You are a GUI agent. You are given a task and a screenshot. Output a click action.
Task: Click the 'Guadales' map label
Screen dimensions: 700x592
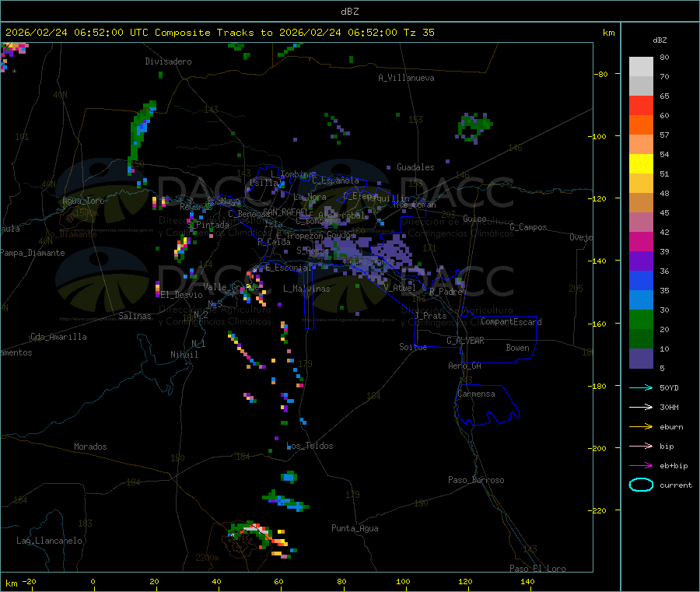click(x=415, y=167)
